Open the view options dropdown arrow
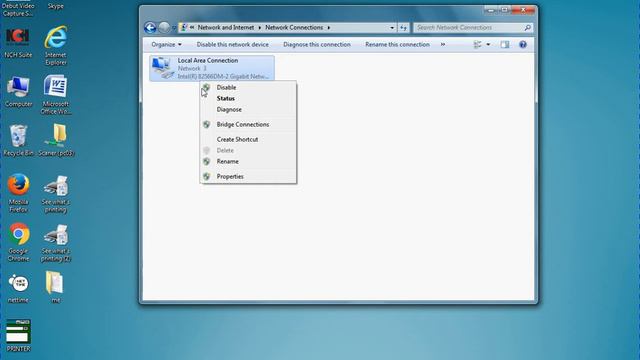640x360 pixels. pyautogui.click(x=488, y=44)
